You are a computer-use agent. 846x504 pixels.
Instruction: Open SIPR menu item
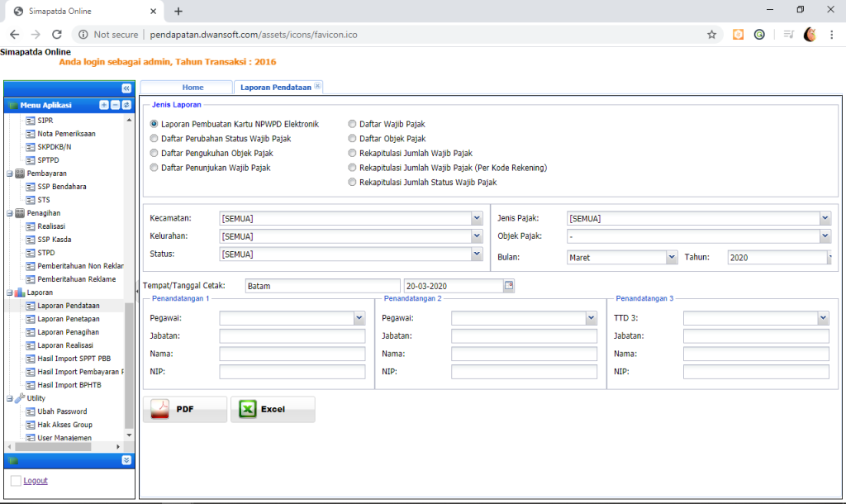click(x=45, y=121)
